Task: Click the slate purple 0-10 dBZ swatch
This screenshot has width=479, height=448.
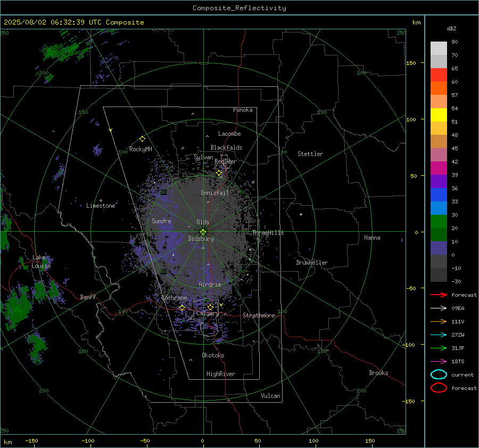Action: coord(439,248)
